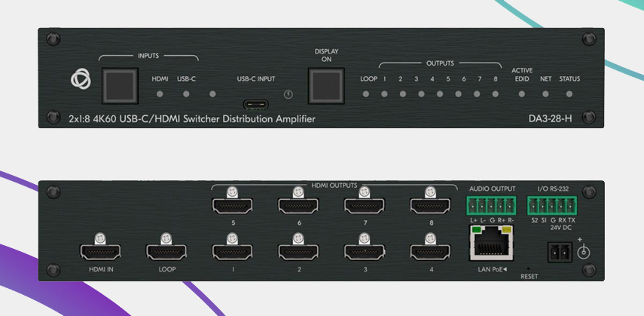The height and width of the screenshot is (316, 644).
Task: Click the output 2 indicator LED
Action: (x=403, y=94)
